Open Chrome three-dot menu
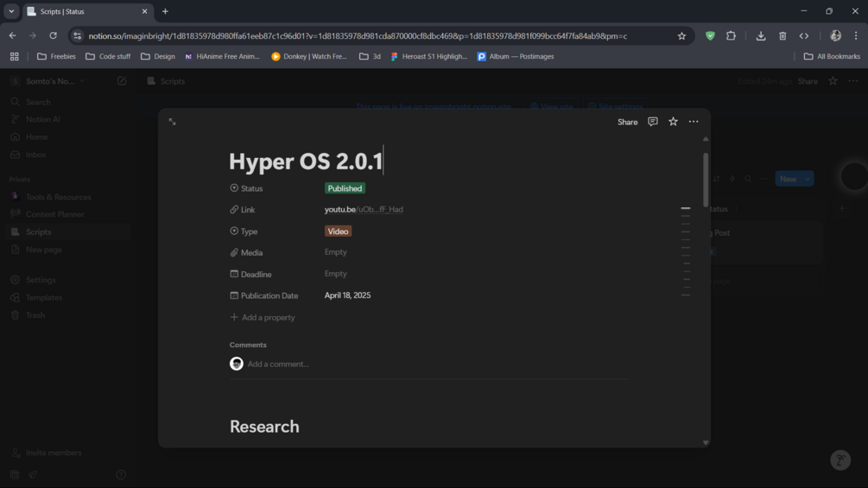 point(856,36)
